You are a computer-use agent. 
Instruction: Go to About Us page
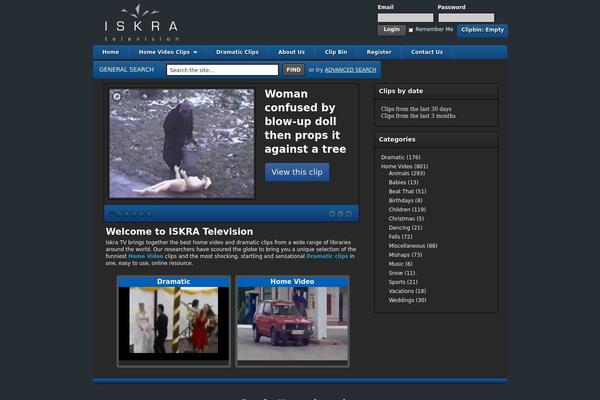292,52
